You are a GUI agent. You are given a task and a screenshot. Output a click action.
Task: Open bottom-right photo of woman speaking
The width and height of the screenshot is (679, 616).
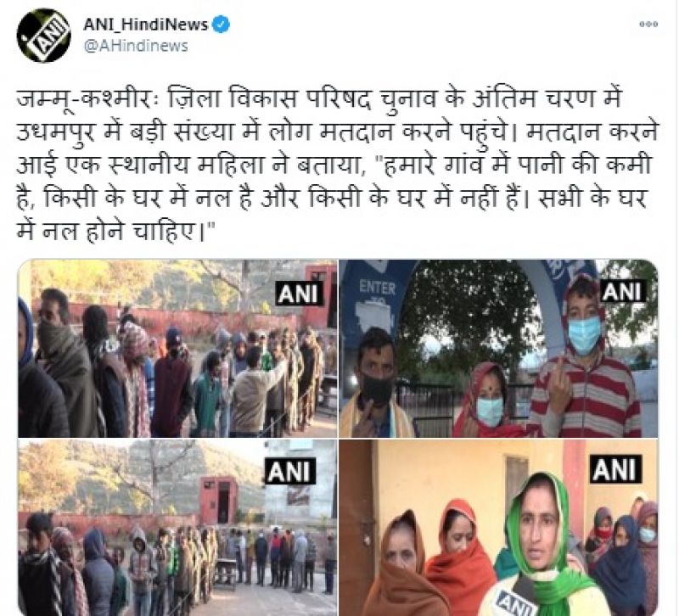(498, 527)
